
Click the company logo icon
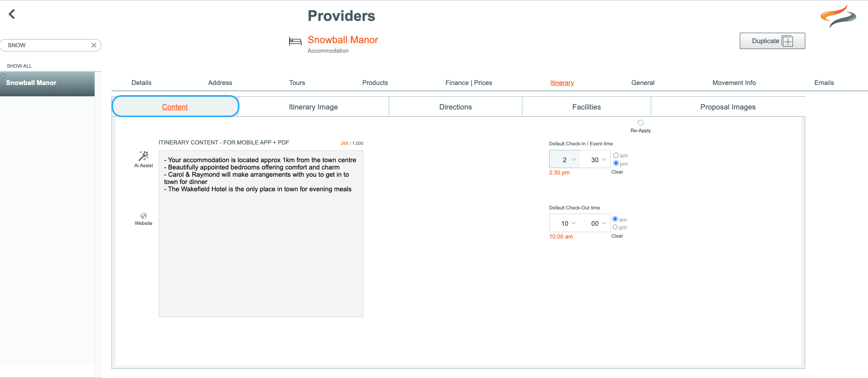(x=838, y=16)
